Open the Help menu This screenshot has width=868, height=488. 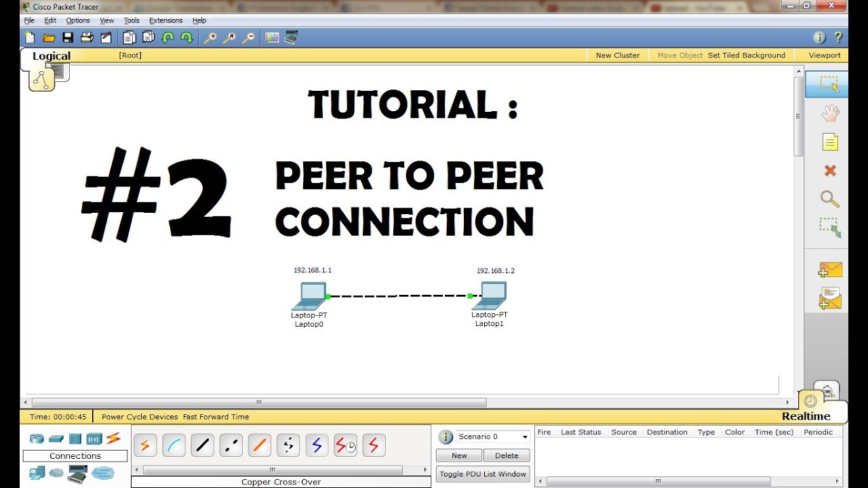[x=199, y=20]
